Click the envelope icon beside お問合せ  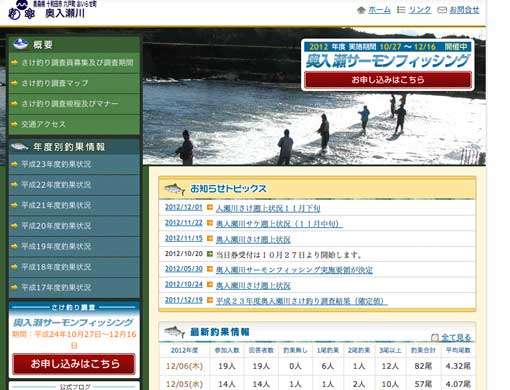(442, 11)
